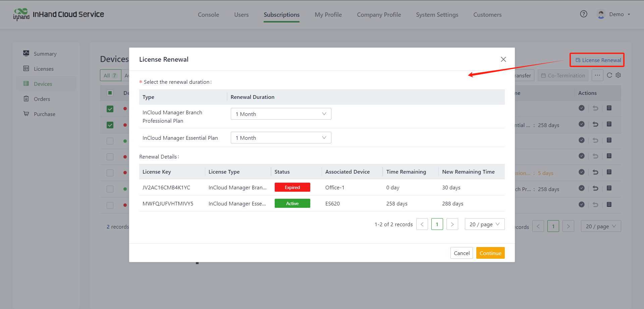644x309 pixels.
Task: Go to next page in dialog pagination
Action: point(452,224)
